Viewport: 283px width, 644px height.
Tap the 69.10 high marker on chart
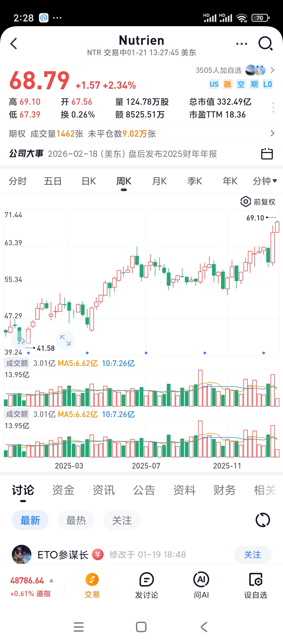click(255, 218)
